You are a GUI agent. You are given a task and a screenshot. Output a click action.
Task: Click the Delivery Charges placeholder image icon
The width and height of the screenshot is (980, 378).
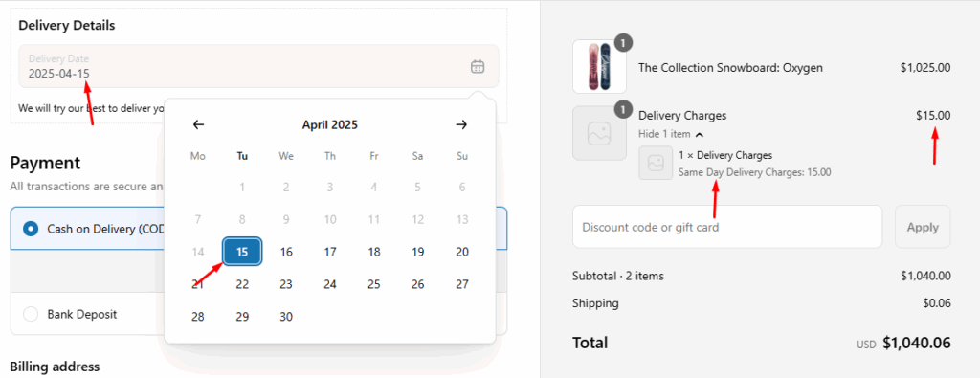(599, 133)
